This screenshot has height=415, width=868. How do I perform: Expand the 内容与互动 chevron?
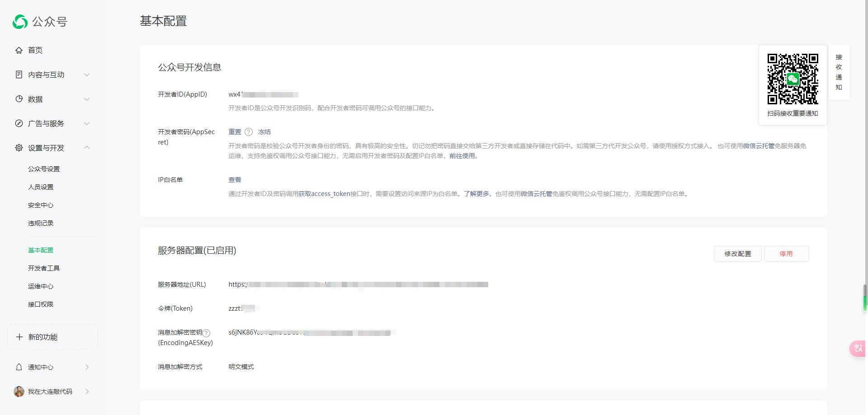(87, 75)
